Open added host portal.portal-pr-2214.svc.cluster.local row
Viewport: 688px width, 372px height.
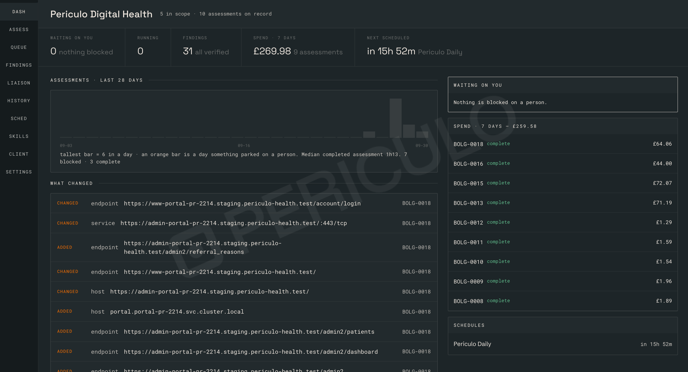[x=244, y=312]
